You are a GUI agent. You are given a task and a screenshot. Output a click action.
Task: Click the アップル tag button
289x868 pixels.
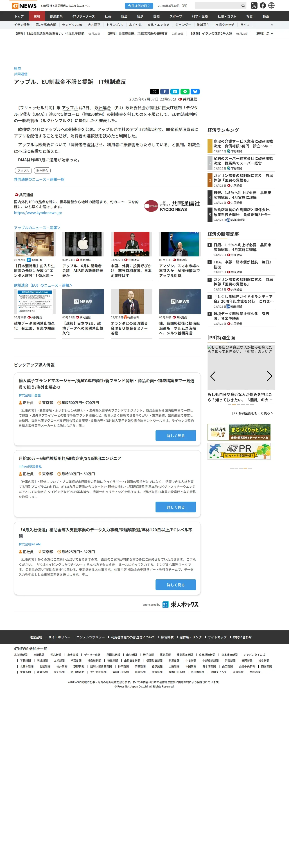pos(24,171)
